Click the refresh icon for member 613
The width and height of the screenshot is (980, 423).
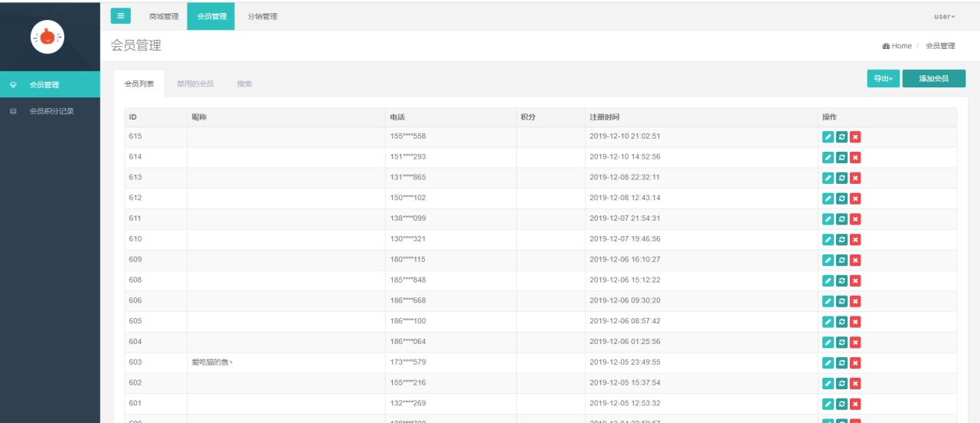(841, 178)
